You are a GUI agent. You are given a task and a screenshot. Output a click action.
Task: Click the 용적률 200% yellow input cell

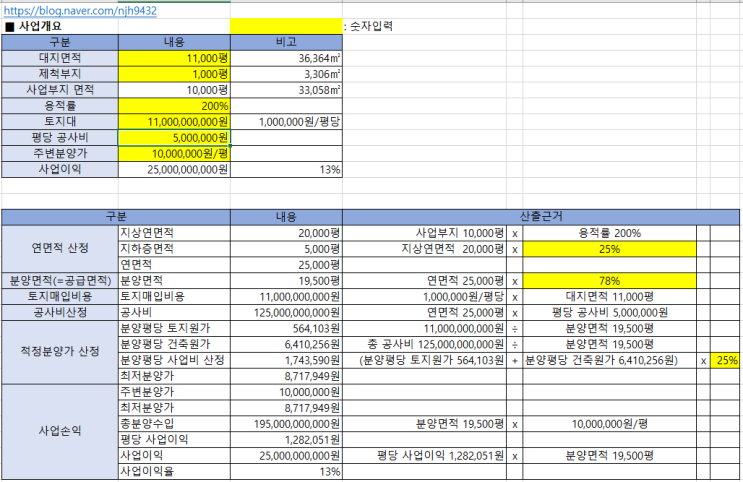174,106
